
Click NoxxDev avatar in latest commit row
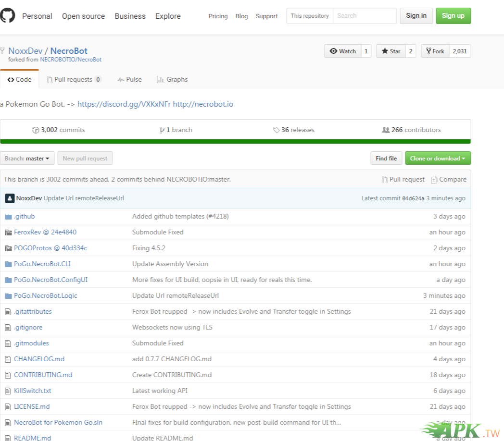coord(10,198)
